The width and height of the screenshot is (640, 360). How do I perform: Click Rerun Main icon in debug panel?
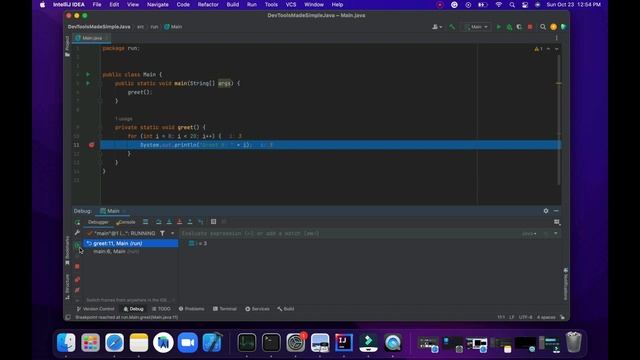77,222
